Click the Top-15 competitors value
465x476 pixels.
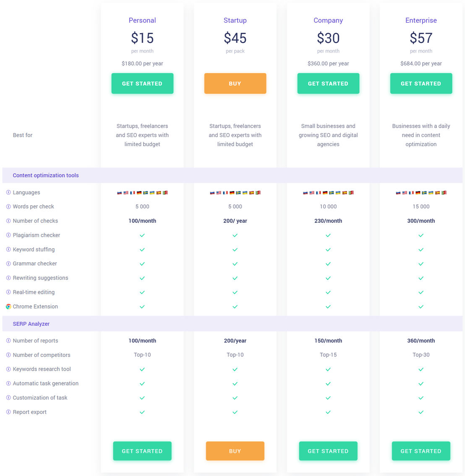coord(328,355)
